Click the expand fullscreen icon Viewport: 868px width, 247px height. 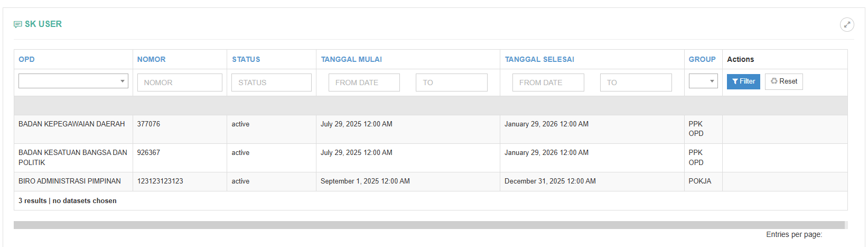click(x=847, y=24)
